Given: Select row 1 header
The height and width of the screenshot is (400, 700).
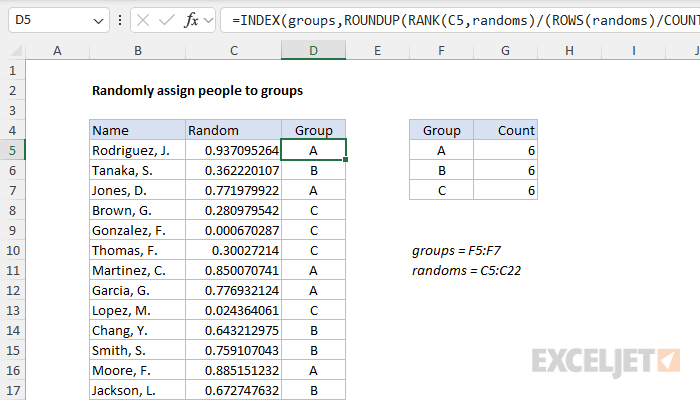Looking at the screenshot, I should (12, 71).
